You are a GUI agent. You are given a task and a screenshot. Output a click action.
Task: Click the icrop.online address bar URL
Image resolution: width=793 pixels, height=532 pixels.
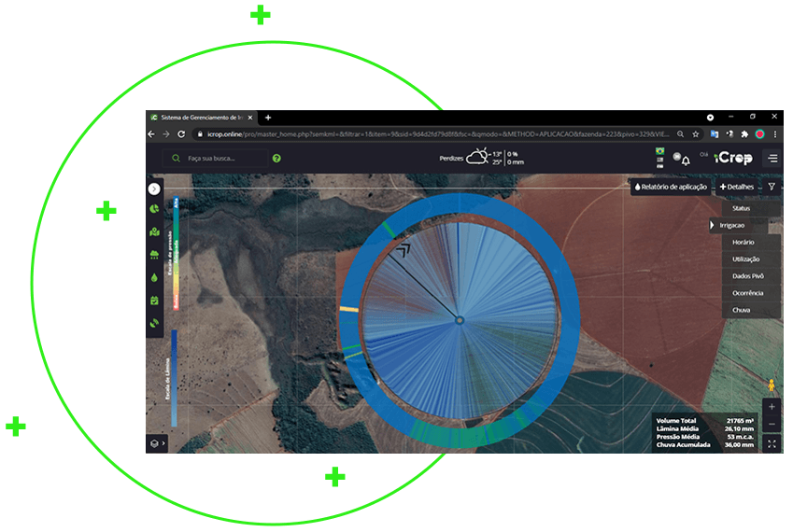(437, 134)
